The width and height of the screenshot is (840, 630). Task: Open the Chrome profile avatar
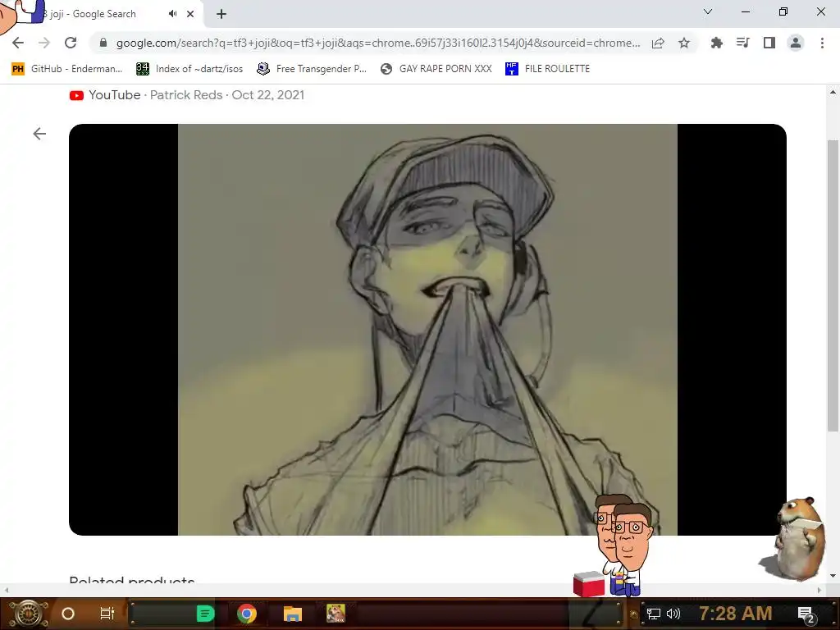(x=796, y=43)
